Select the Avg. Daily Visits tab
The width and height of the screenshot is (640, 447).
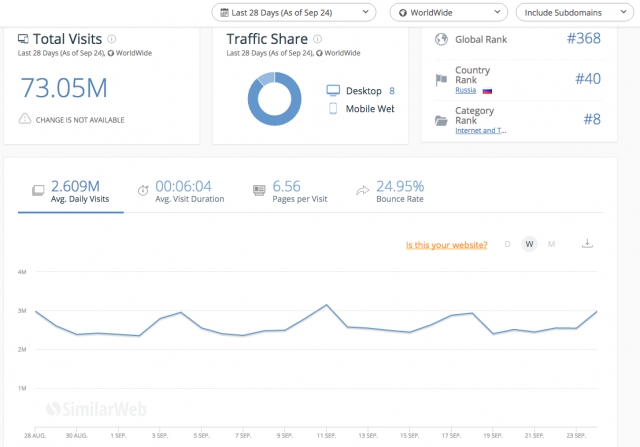tap(71, 191)
